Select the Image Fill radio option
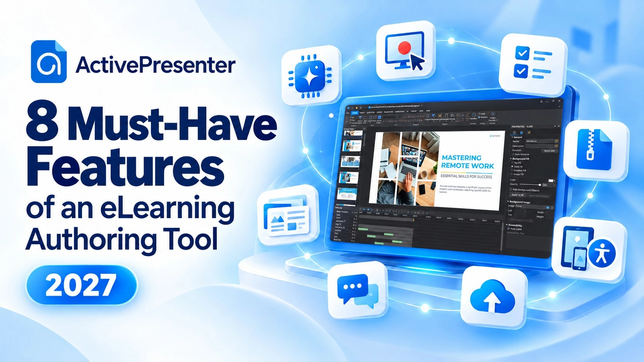This screenshot has width=644, height=362. click(512, 174)
